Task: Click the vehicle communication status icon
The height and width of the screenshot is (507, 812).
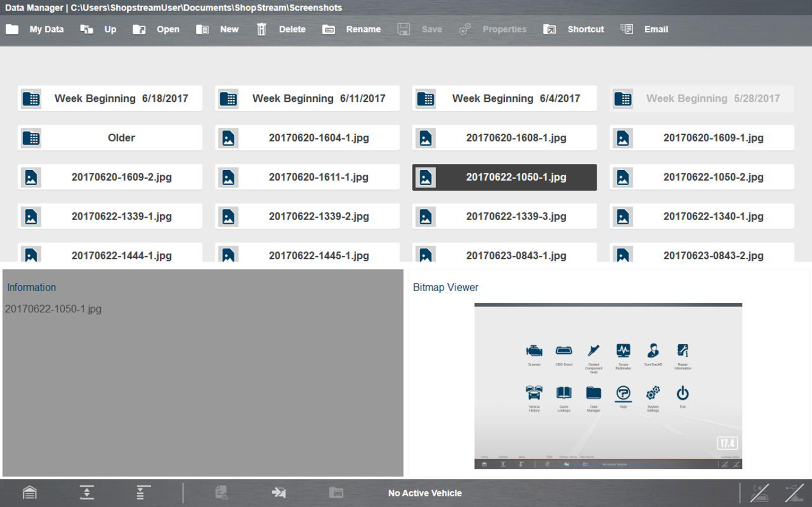Action: click(x=759, y=493)
